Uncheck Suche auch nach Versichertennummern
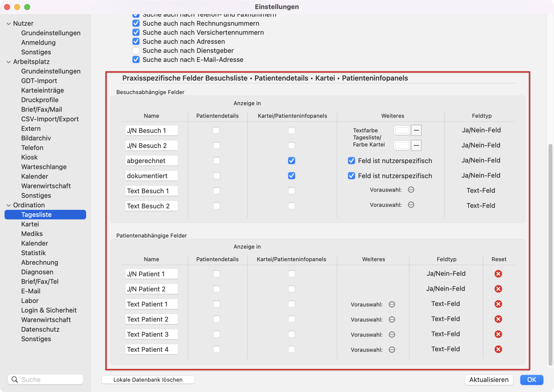 pos(136,32)
